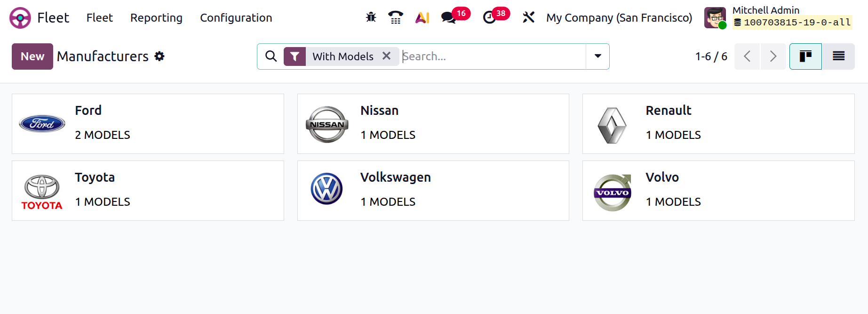Open the conversations chat icon
This screenshot has height=314, width=868.
point(448,17)
